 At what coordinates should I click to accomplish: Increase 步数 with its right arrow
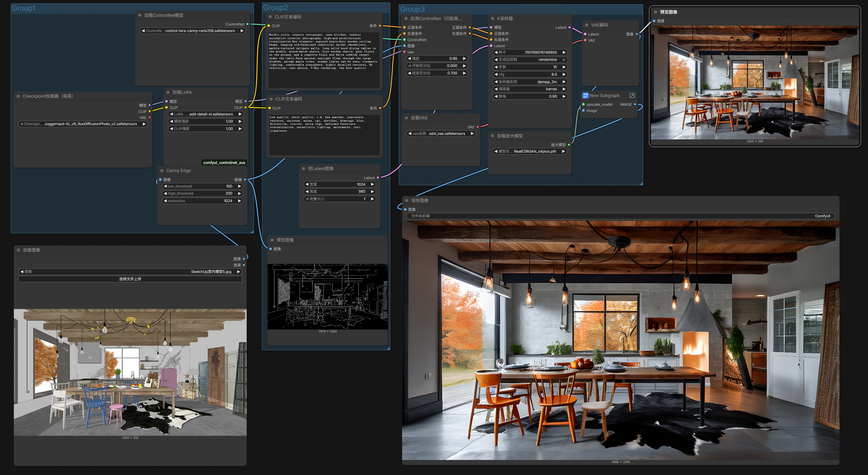[564, 67]
